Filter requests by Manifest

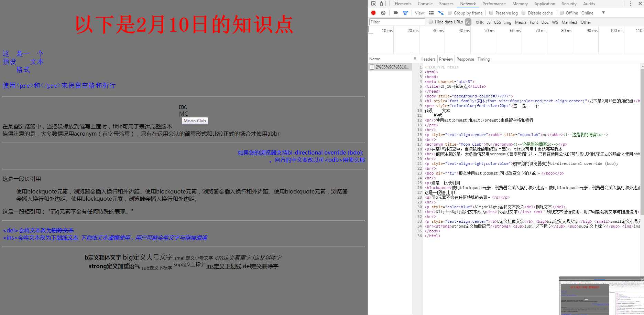click(569, 22)
